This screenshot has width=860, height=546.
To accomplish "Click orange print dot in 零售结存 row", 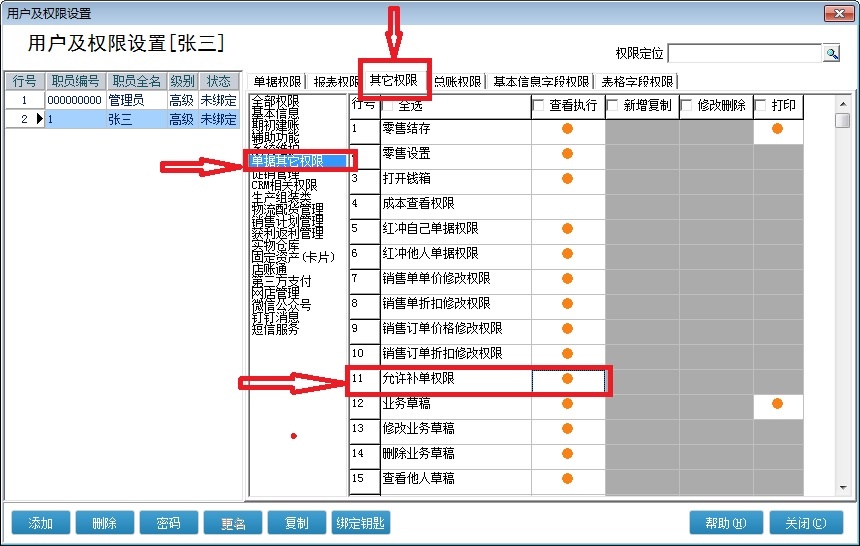I will [x=777, y=129].
